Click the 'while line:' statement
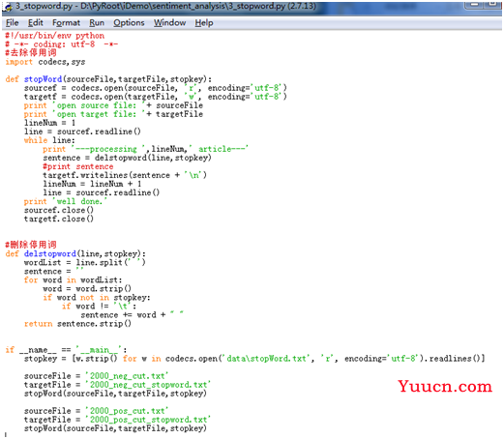 [49, 140]
